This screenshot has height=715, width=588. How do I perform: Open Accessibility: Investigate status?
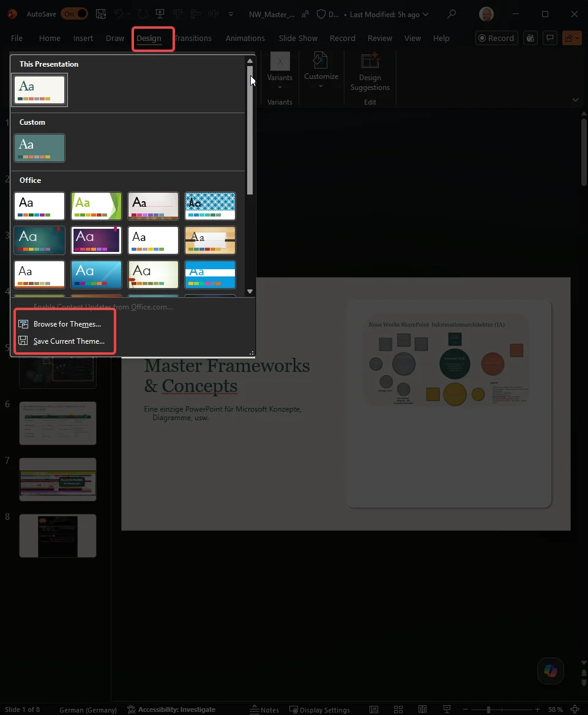(x=171, y=709)
